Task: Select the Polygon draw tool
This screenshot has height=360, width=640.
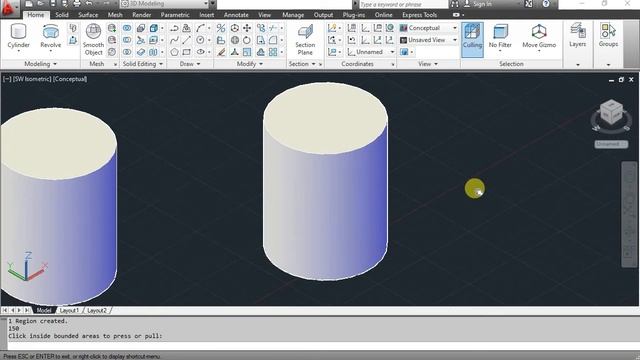Action: click(x=174, y=52)
